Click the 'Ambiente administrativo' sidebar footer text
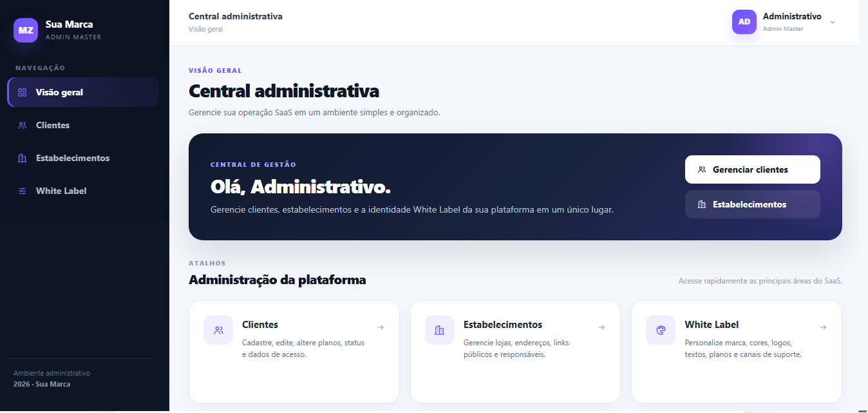Image resolution: width=868 pixels, height=413 pixels. tap(52, 373)
